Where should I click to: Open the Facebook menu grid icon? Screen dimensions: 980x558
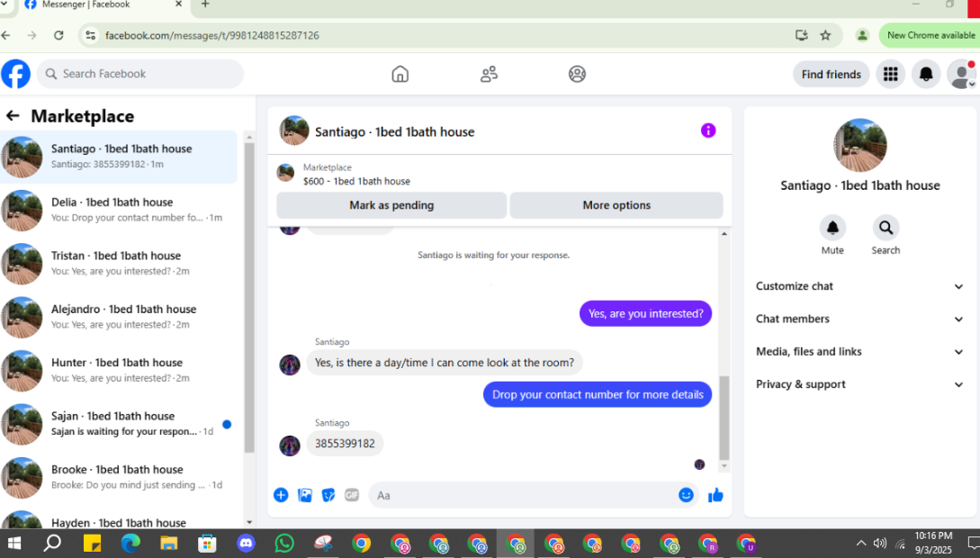[x=891, y=75]
